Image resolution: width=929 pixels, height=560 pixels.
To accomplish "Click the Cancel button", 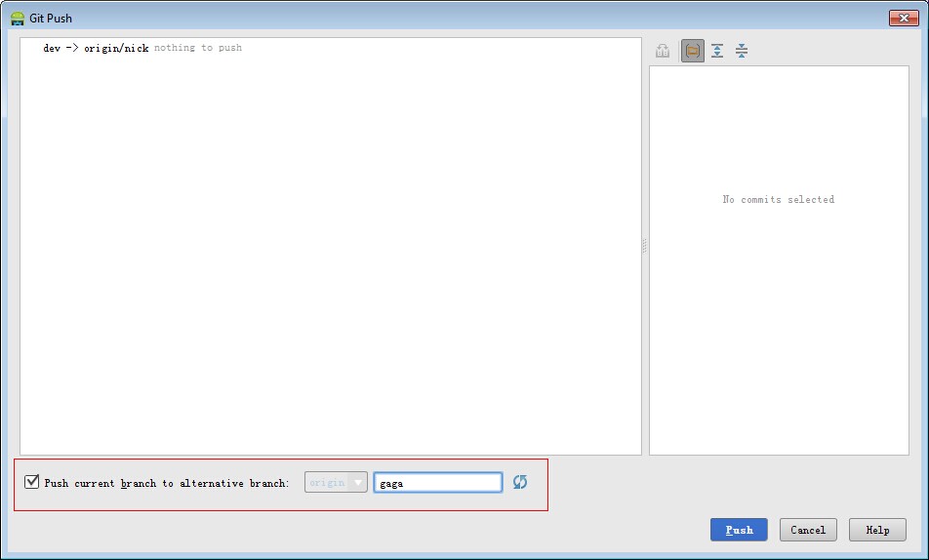I will point(808,530).
